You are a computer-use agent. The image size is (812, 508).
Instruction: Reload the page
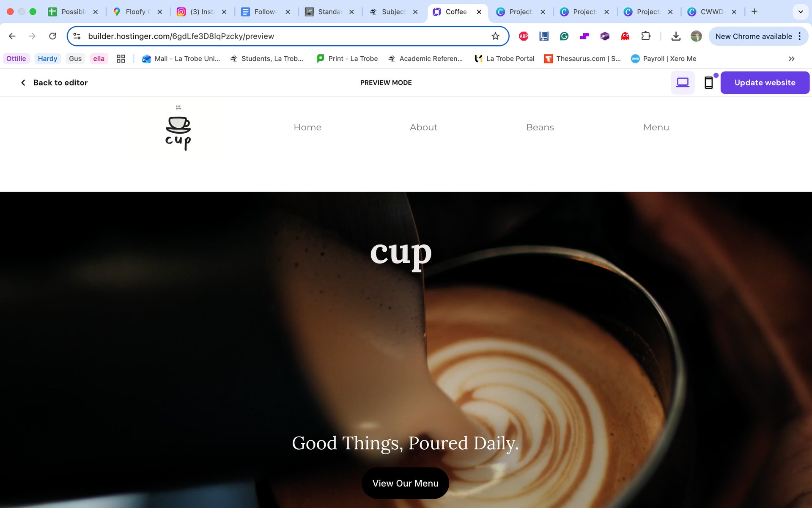coord(52,36)
